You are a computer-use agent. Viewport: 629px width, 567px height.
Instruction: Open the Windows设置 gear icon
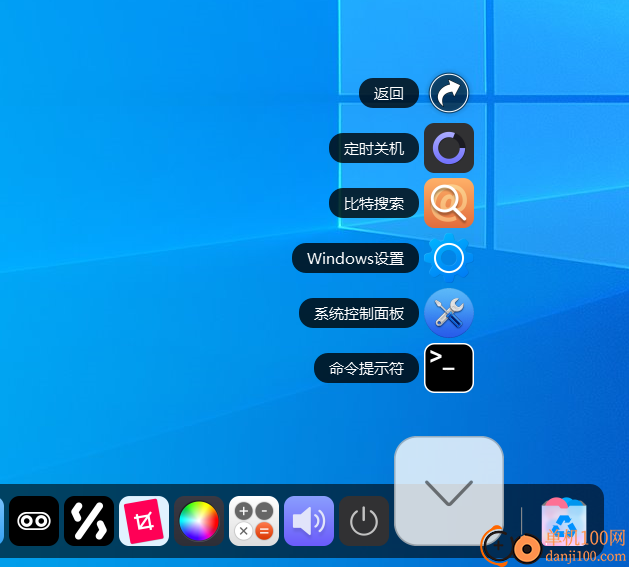[x=449, y=258]
